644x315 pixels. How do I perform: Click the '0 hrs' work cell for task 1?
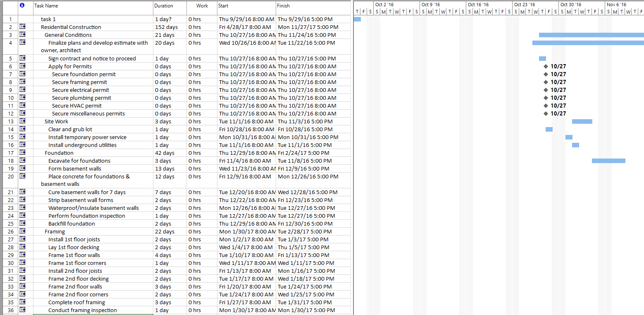coord(202,19)
